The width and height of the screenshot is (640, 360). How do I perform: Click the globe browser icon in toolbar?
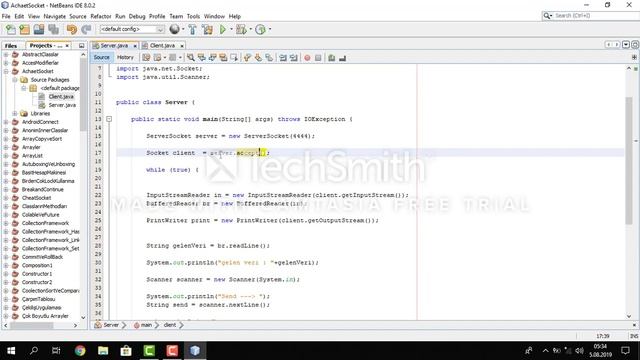pos(174,29)
